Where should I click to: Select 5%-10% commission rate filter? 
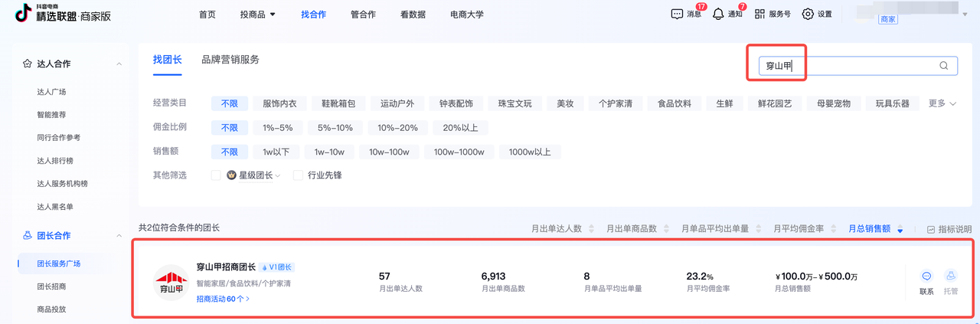(x=335, y=128)
